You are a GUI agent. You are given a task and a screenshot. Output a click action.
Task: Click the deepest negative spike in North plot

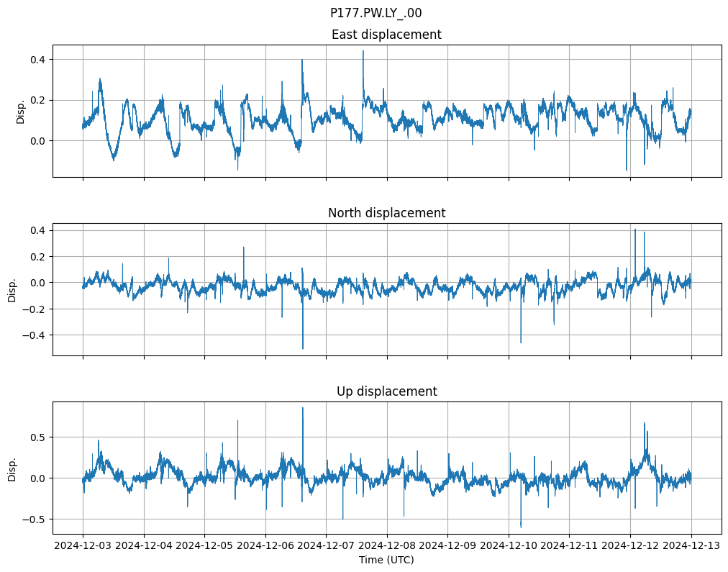(302, 348)
